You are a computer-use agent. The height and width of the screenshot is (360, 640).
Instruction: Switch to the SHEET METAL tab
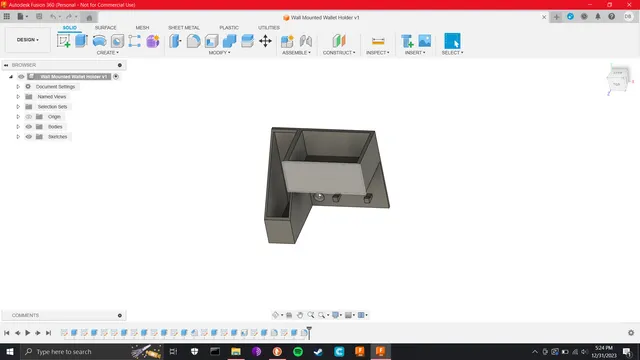click(184, 28)
